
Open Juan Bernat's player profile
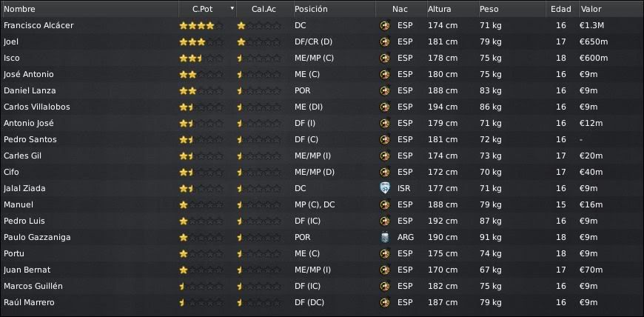[27, 270]
